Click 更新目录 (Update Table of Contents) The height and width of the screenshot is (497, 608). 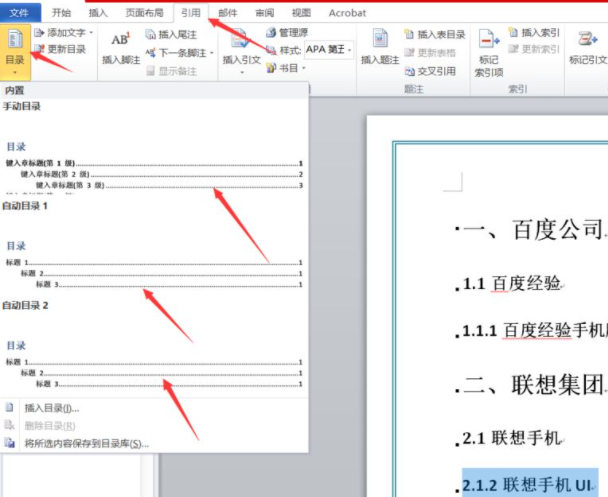(x=60, y=49)
